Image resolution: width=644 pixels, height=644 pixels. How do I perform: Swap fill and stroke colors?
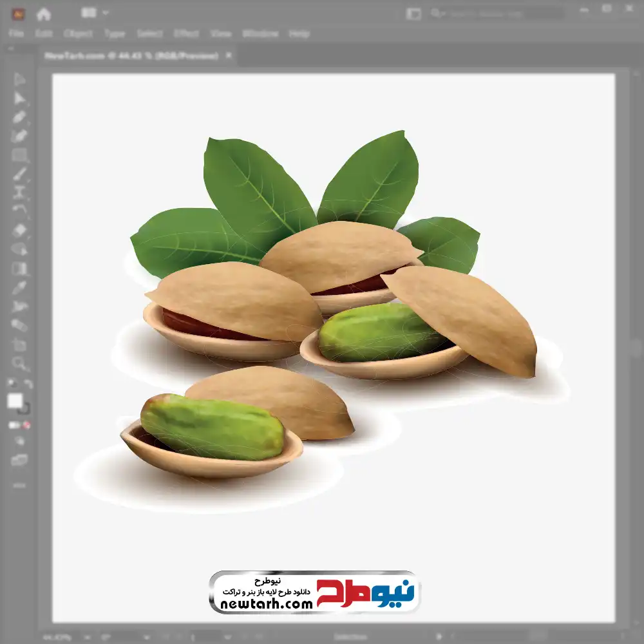tap(28, 384)
